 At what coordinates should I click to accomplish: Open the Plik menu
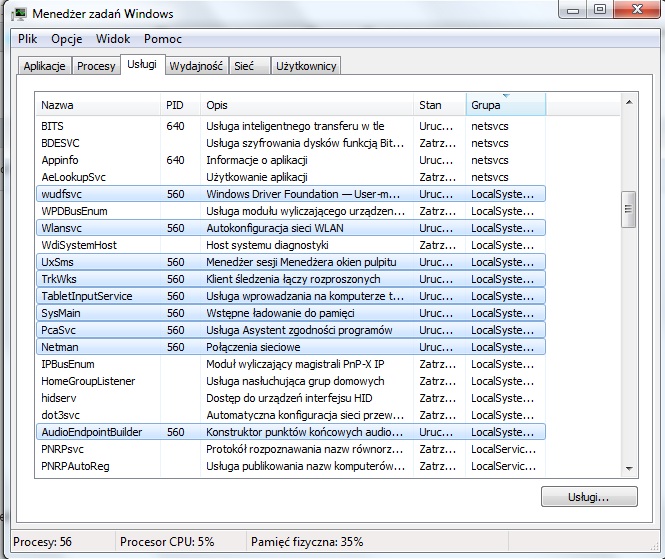[28, 39]
